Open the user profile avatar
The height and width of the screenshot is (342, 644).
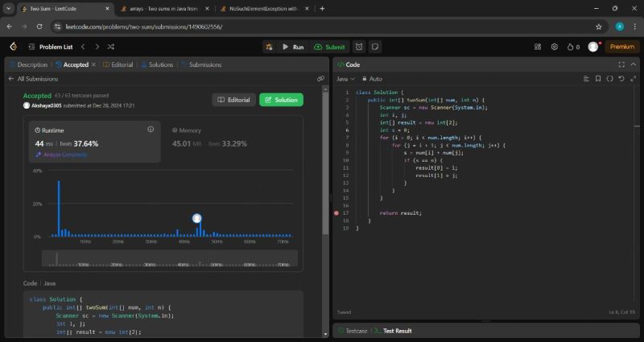[593, 47]
